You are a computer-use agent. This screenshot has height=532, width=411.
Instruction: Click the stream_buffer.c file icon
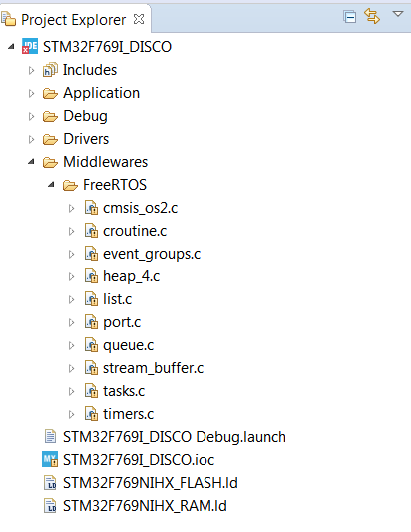[x=91, y=368]
